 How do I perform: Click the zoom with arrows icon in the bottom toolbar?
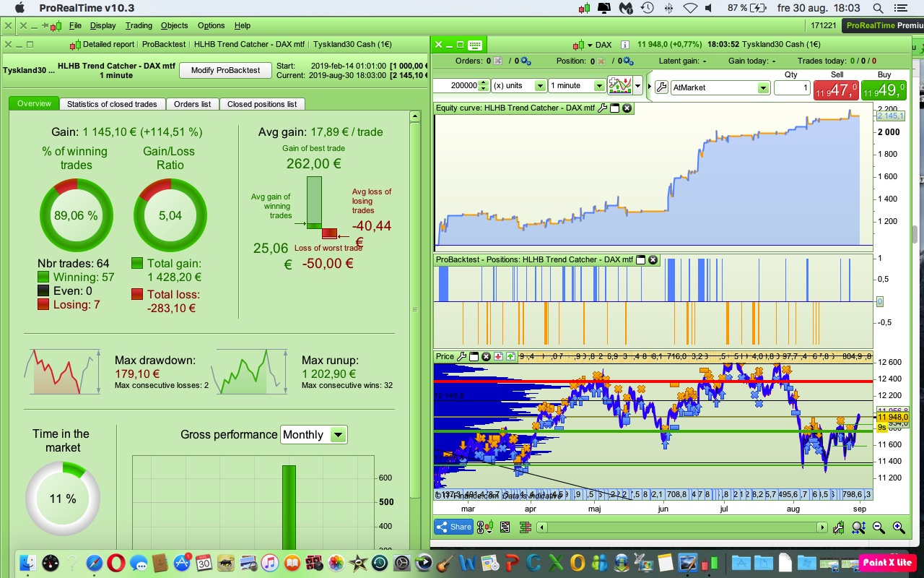pos(858,527)
